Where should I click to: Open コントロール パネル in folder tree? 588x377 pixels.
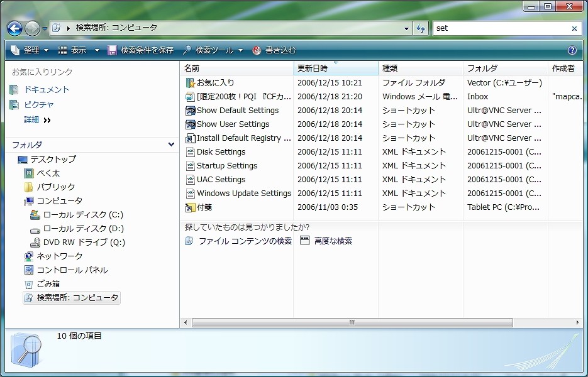[72, 270]
